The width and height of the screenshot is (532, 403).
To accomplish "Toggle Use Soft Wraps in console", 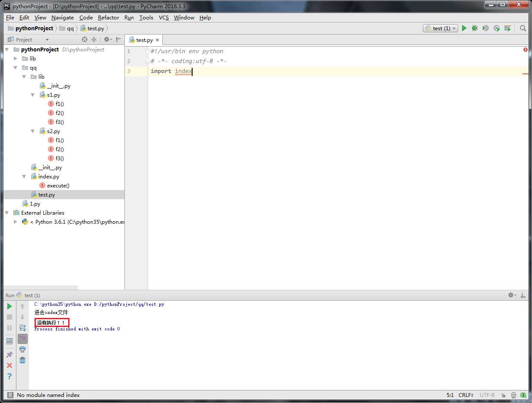I will pos(22,328).
